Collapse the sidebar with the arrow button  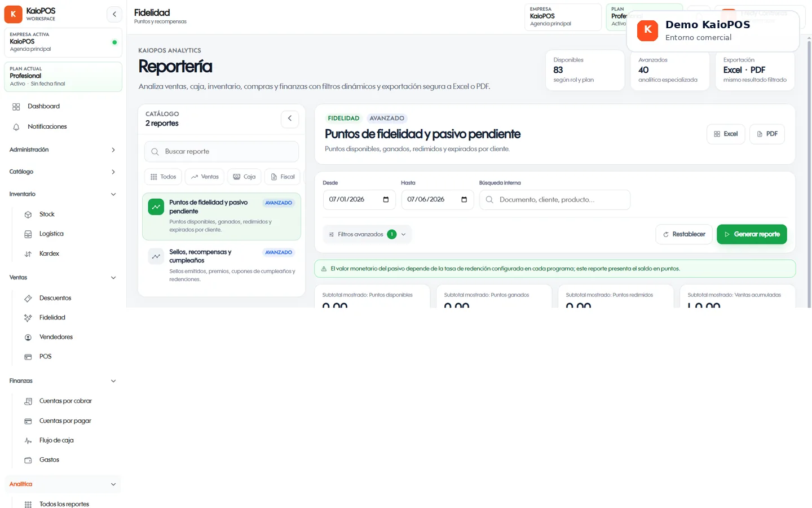coord(114,14)
